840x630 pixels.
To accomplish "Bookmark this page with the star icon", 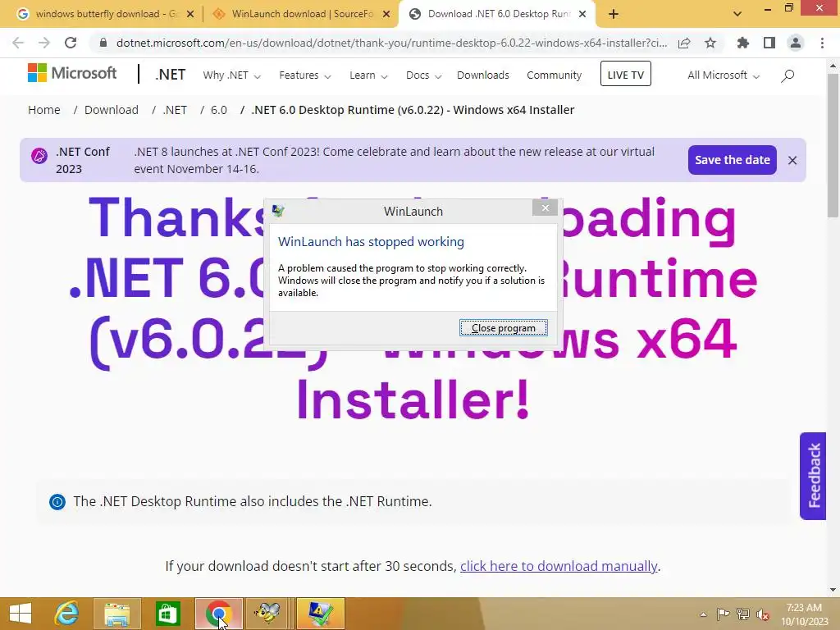I will coord(710,43).
